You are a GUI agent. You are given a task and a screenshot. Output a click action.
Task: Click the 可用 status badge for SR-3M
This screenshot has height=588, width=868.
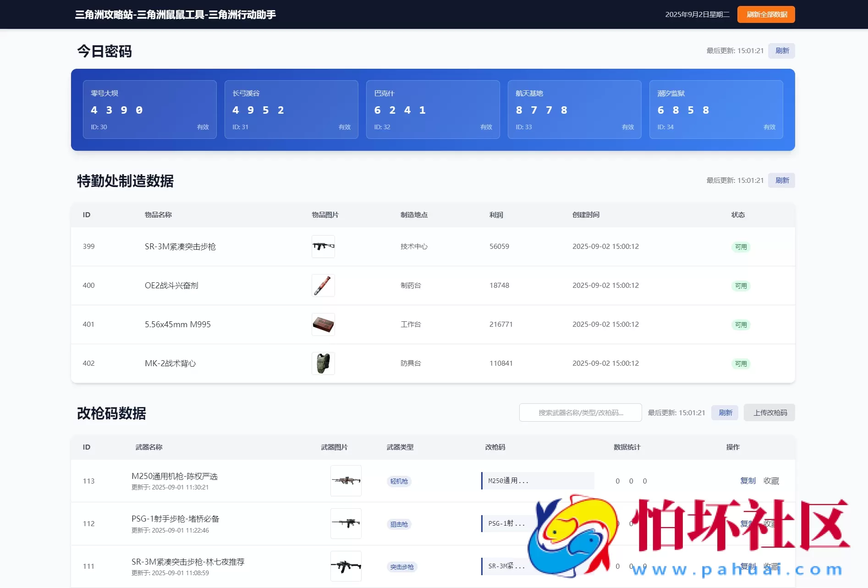(x=741, y=247)
